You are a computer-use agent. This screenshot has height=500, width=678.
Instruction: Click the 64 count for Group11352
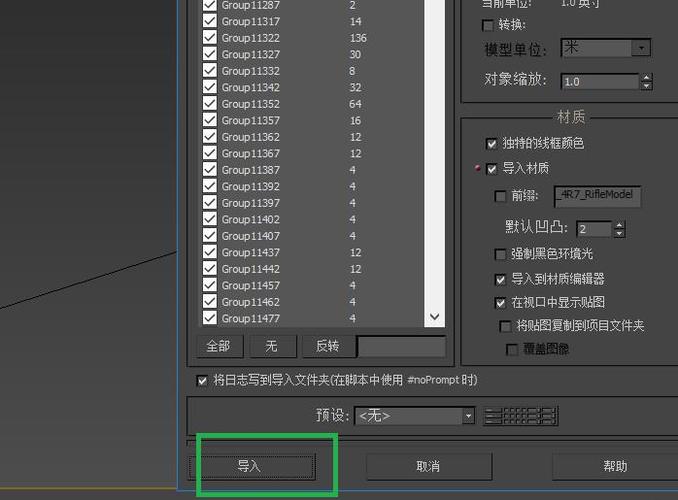point(355,104)
